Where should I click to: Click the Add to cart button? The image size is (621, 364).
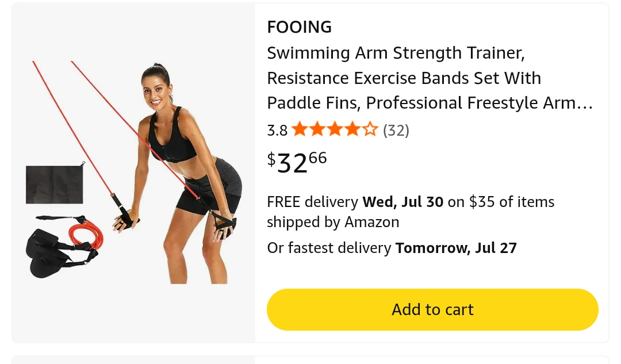pos(432,309)
